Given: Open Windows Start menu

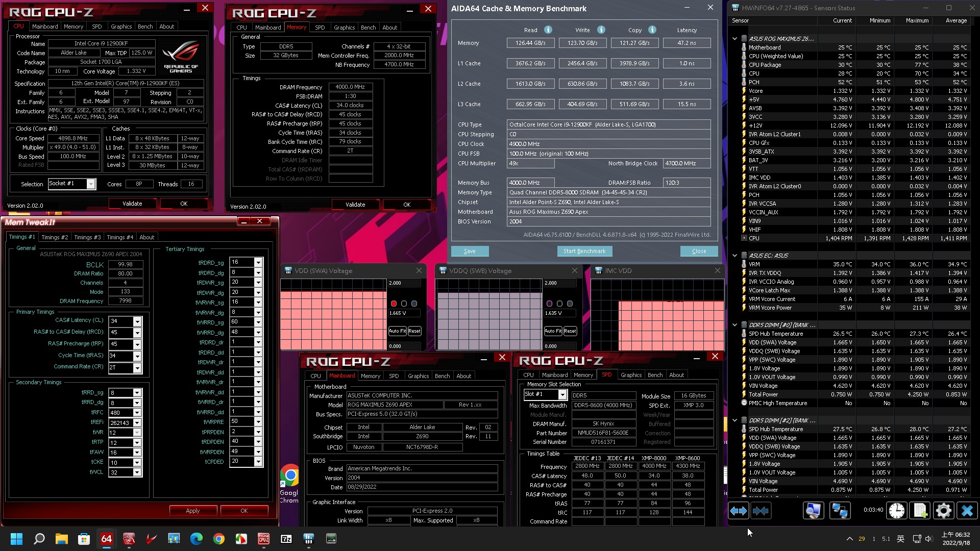Looking at the screenshot, I should coord(16,539).
